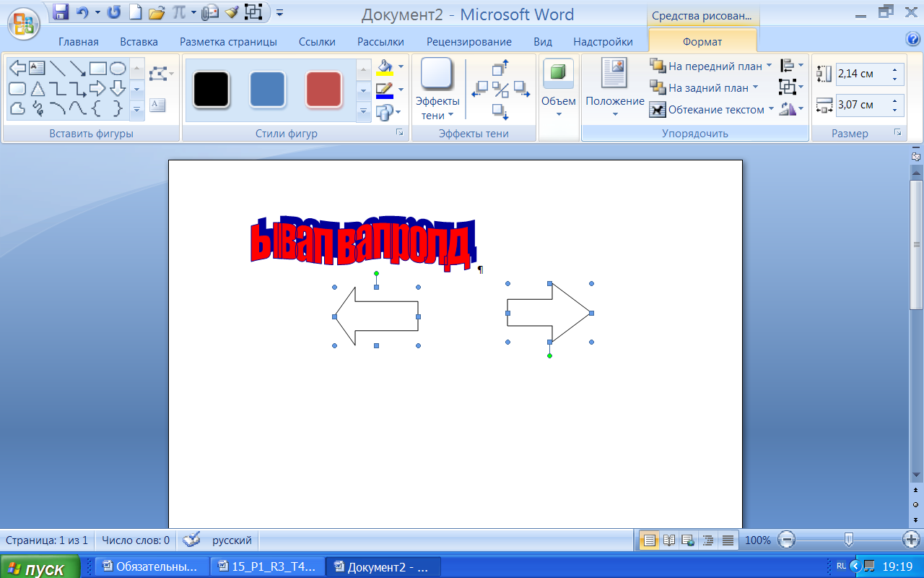
Task: Open the Ссылки tab
Action: click(317, 42)
